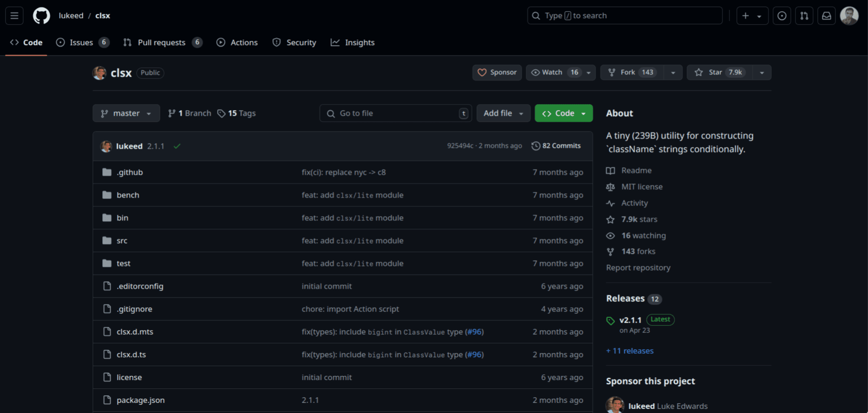Open the Security tab

pyautogui.click(x=294, y=42)
